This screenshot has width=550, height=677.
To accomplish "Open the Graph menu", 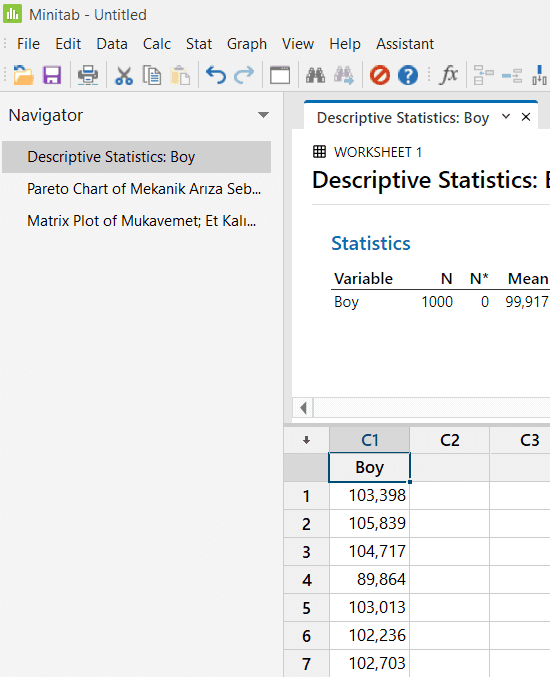I will pos(247,44).
